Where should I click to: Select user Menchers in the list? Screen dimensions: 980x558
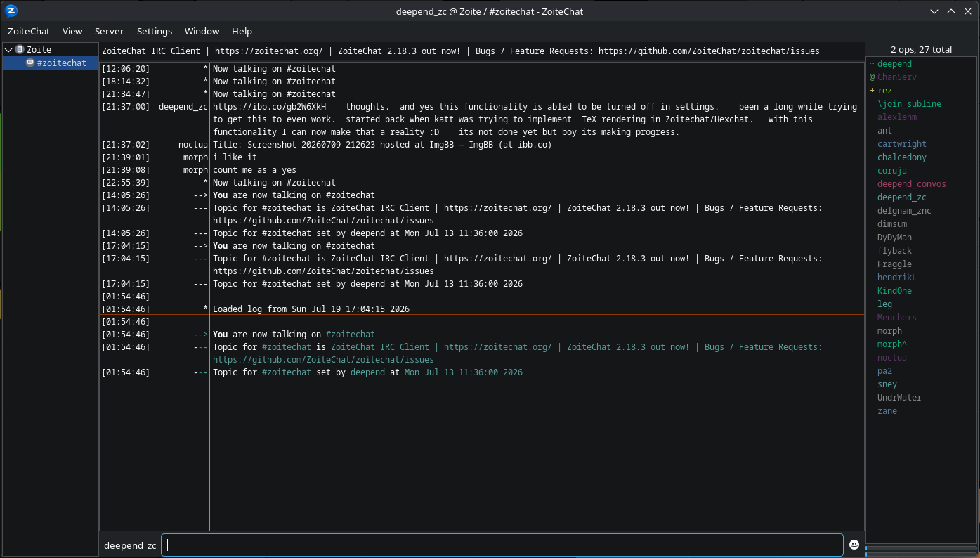click(897, 318)
